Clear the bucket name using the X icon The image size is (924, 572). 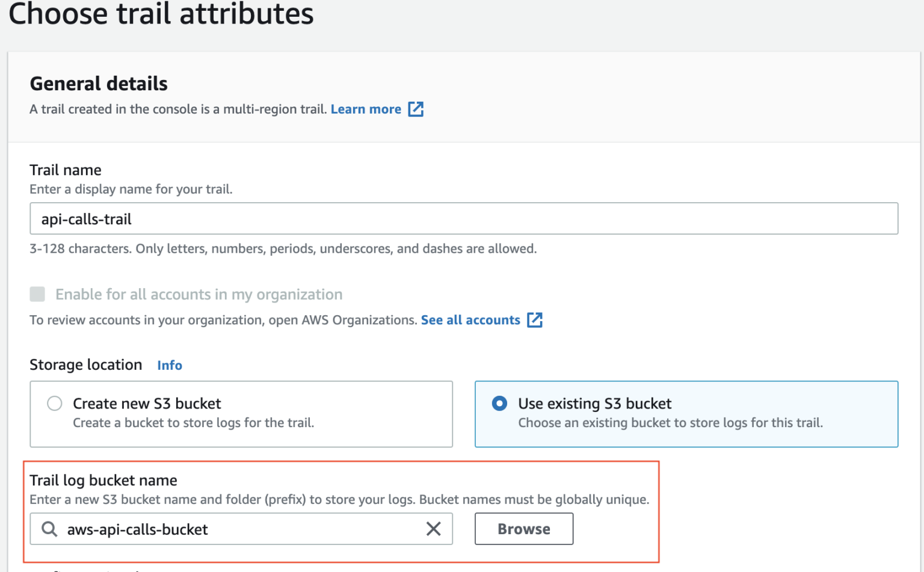(x=433, y=529)
